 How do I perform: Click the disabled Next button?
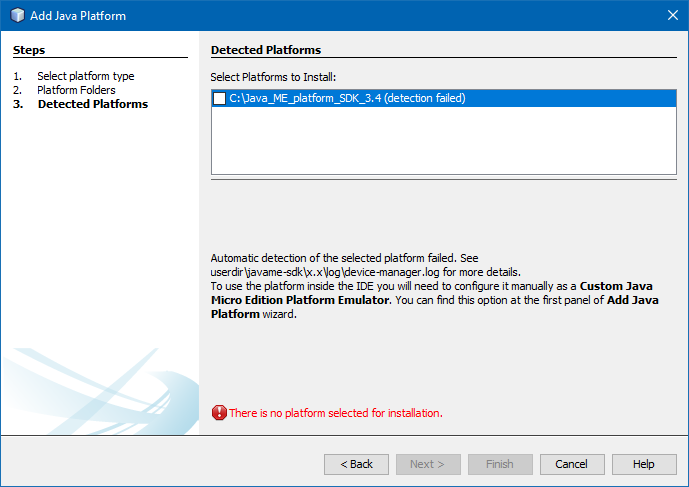pyautogui.click(x=428, y=464)
